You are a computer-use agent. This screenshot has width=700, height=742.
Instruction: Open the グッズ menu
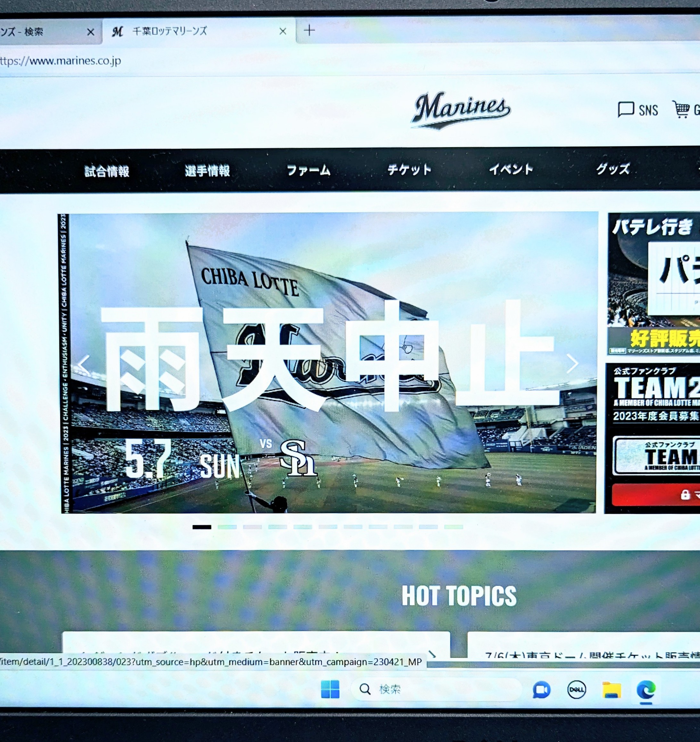[x=613, y=169]
